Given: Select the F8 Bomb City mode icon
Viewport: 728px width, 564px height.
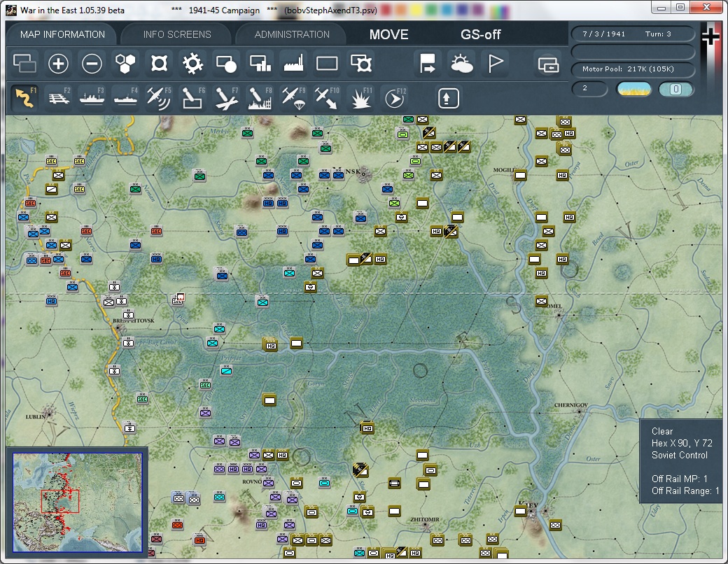Looking at the screenshot, I should (260, 98).
